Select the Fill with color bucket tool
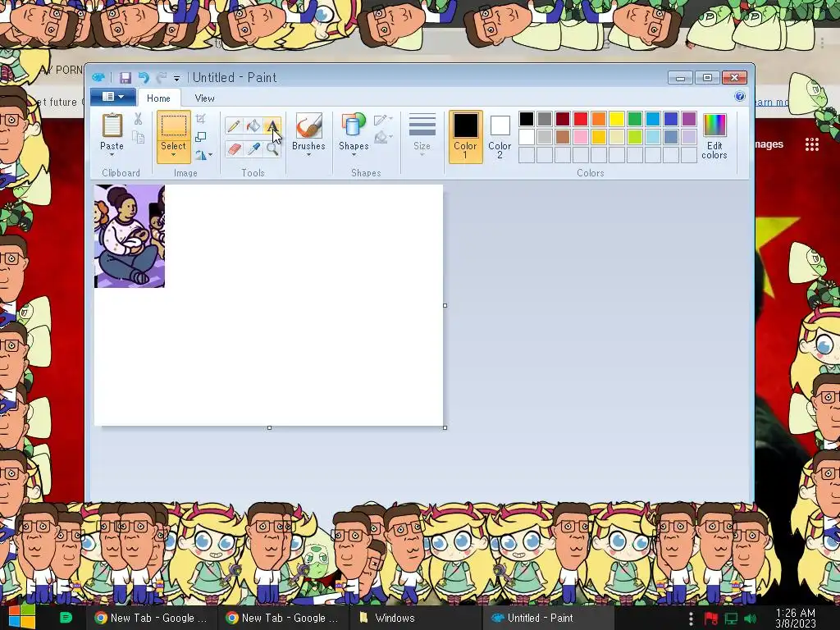Image resolution: width=840 pixels, height=630 pixels. click(x=253, y=126)
